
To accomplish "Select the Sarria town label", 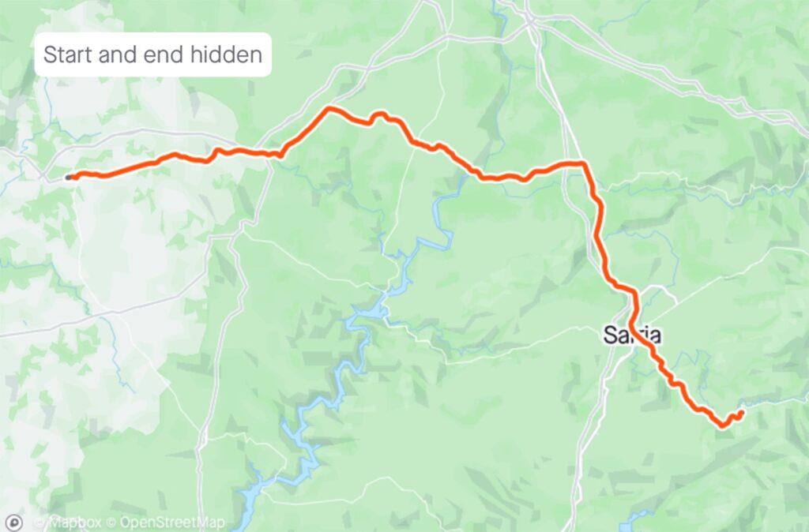I will pyautogui.click(x=632, y=335).
